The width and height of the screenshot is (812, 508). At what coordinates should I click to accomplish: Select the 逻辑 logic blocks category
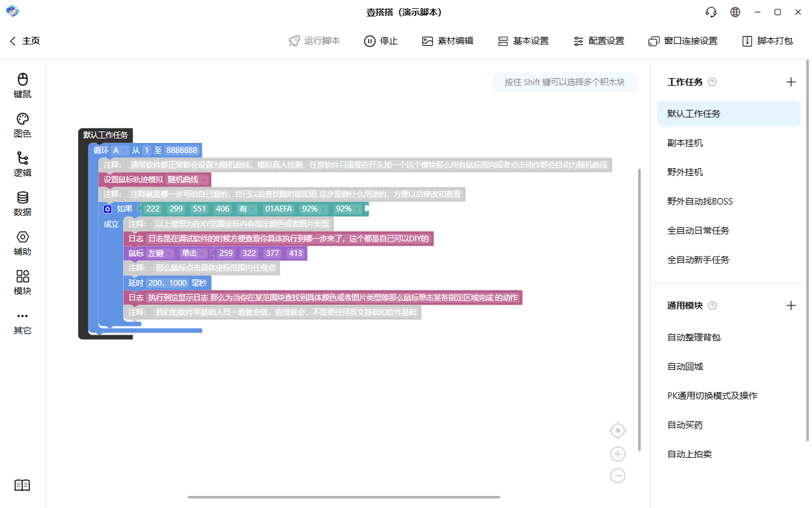[x=22, y=165]
